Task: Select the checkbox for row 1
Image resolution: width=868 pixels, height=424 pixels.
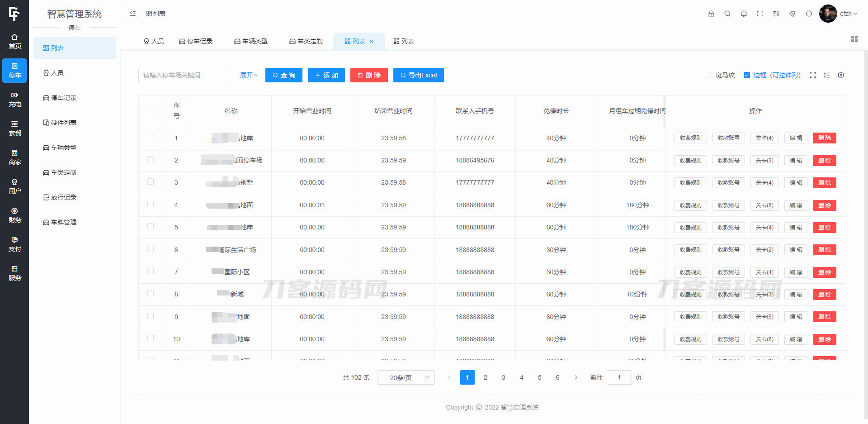Action: (151, 138)
